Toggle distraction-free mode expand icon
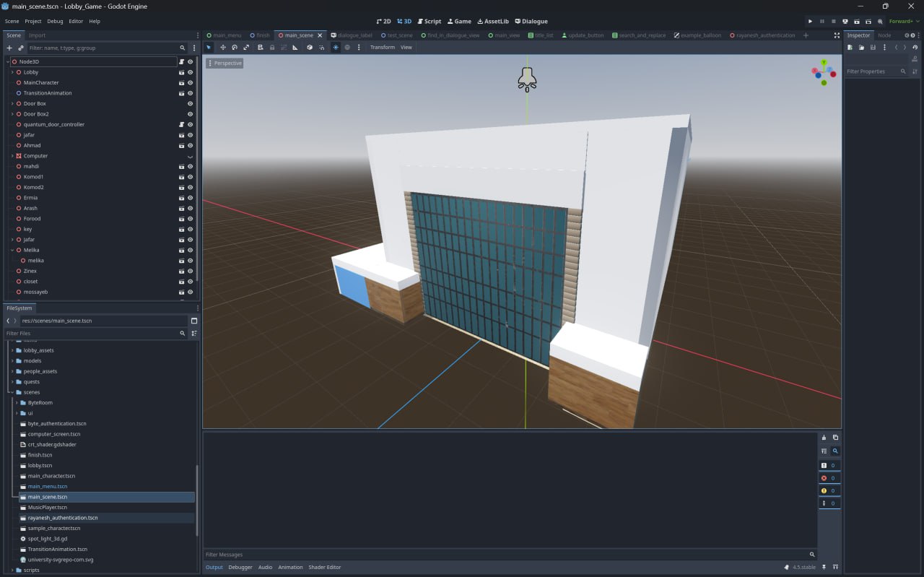Image resolution: width=924 pixels, height=577 pixels. [x=837, y=35]
